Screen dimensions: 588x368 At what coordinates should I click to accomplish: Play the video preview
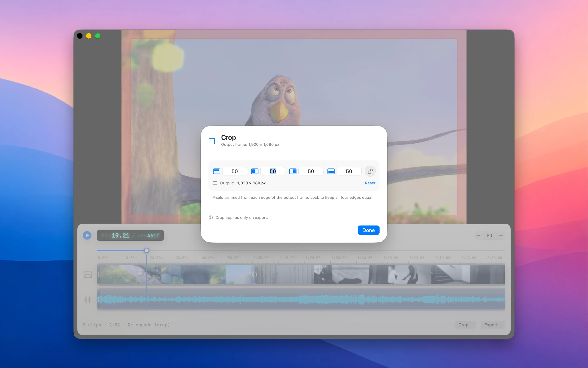click(x=87, y=235)
